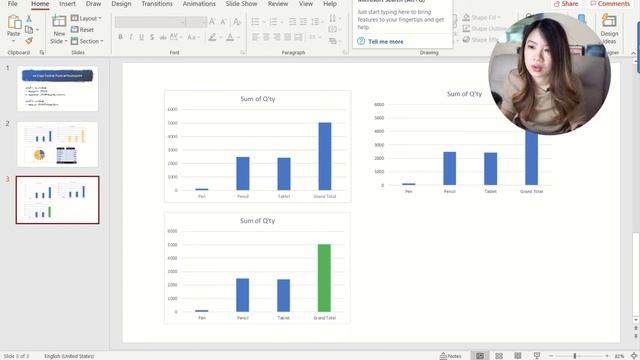Open the Copy options arrow
640x360 pixels.
click(x=37, y=30)
